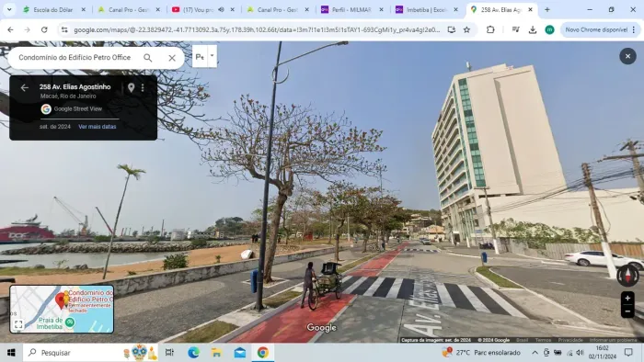The height and width of the screenshot is (362, 644).
Task: Click the address bar URL
Action: tap(257, 29)
